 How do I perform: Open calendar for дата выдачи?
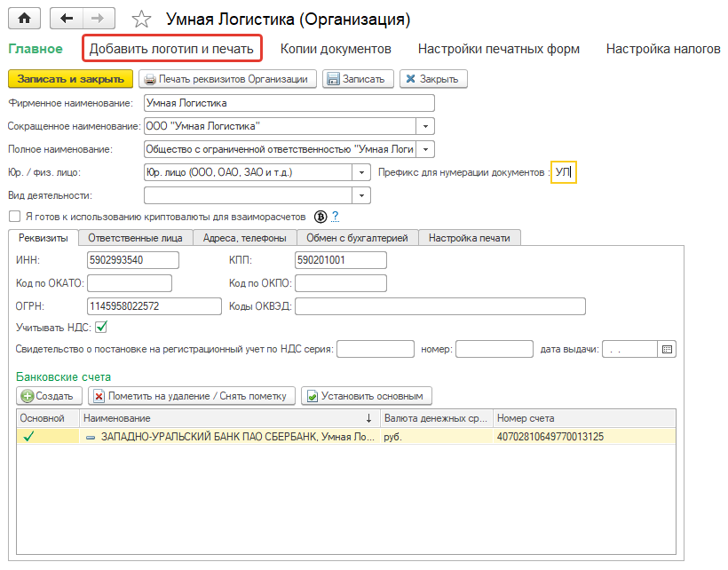[667, 349]
